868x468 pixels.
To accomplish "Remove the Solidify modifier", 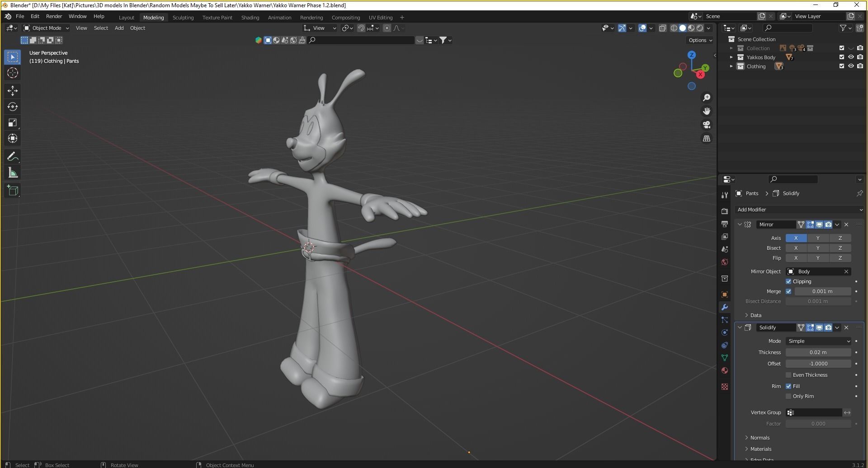I will point(846,328).
